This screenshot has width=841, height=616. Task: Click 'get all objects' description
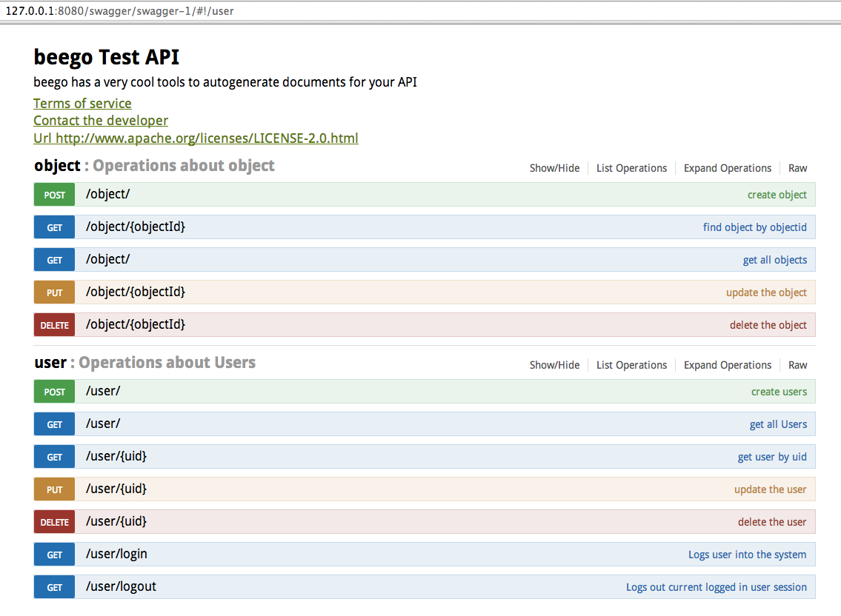coord(774,260)
